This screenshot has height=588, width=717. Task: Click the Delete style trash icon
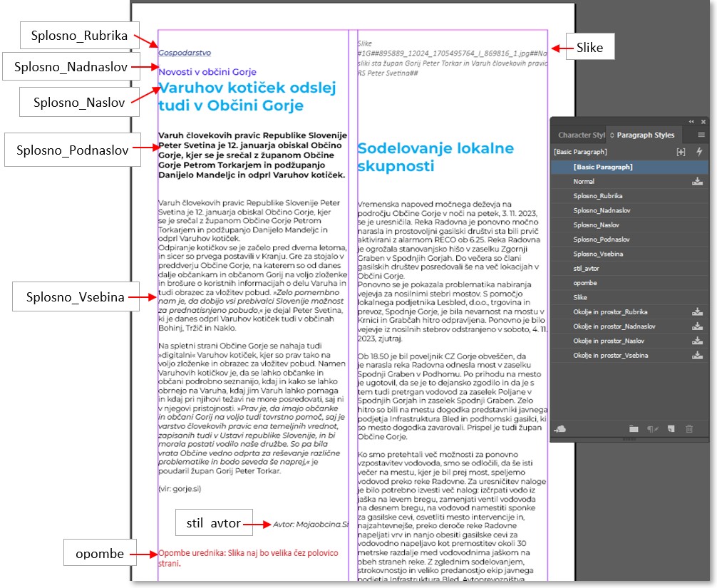[x=688, y=428]
